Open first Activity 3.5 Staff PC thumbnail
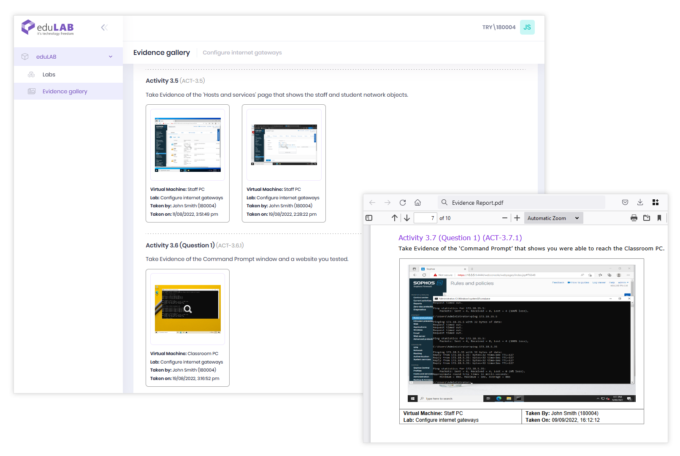This screenshot has height=456, width=680. pyautogui.click(x=187, y=143)
